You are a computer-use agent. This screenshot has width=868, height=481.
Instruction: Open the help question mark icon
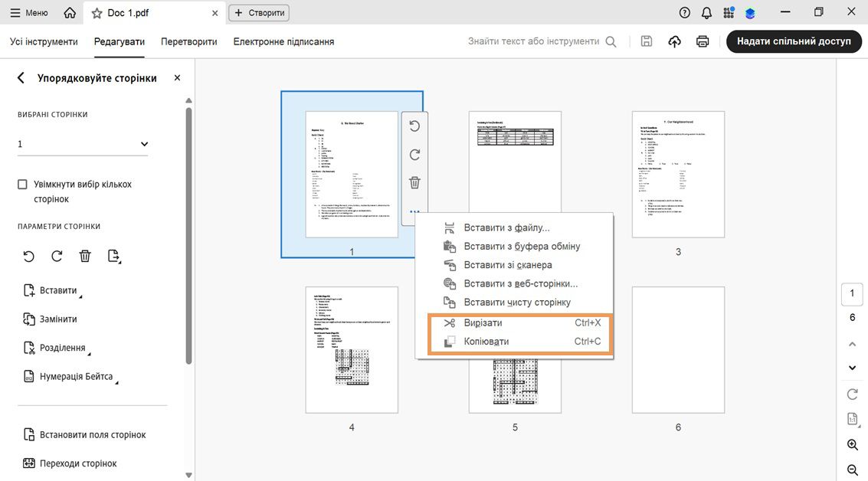pyautogui.click(x=685, y=13)
